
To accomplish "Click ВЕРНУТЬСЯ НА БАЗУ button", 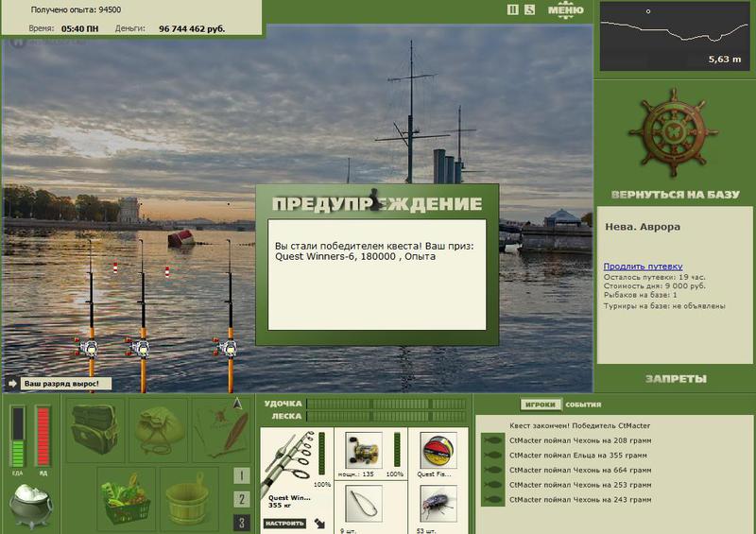I will (x=675, y=195).
